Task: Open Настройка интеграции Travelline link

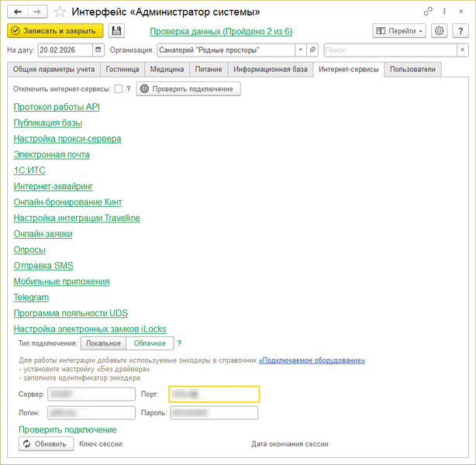Action: coord(77,218)
